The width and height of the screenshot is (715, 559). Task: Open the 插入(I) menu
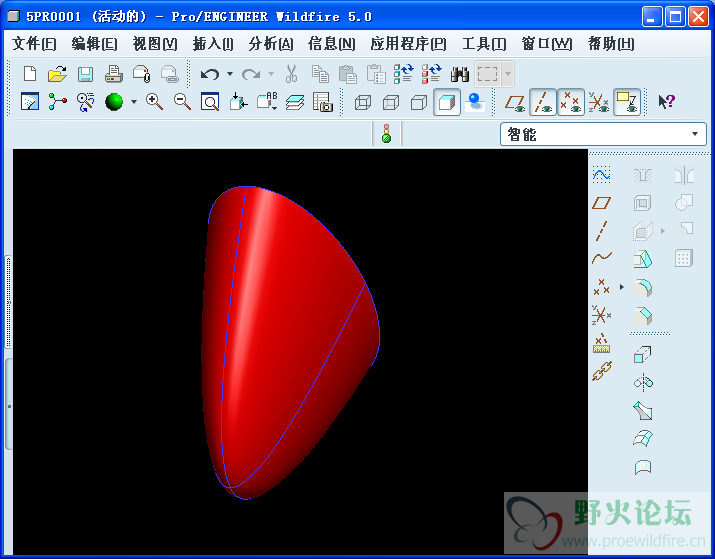pos(213,44)
